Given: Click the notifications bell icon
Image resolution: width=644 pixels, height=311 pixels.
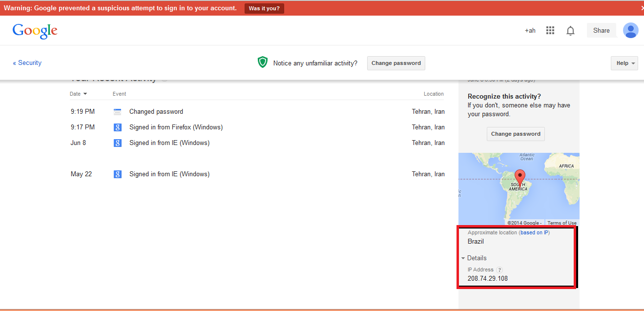Looking at the screenshot, I should point(570,31).
